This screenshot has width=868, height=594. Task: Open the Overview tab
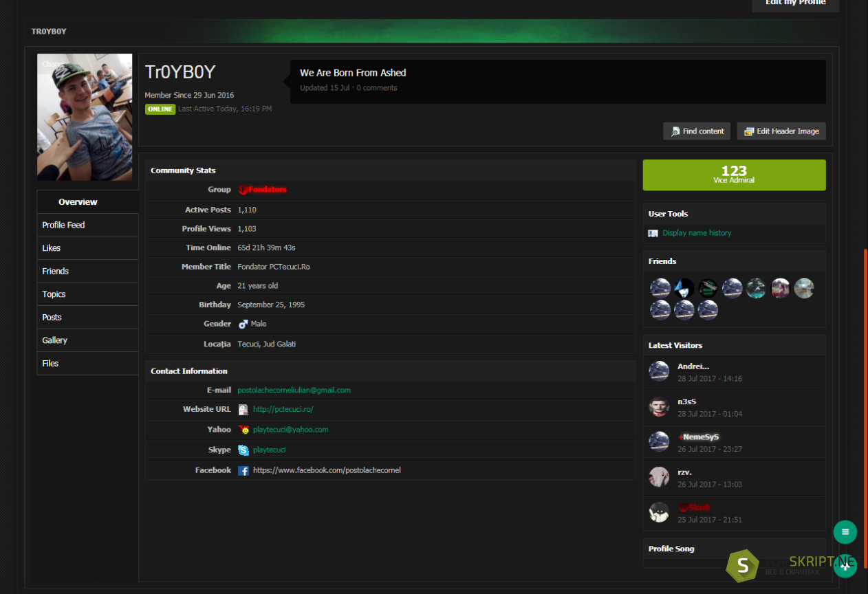coord(87,202)
